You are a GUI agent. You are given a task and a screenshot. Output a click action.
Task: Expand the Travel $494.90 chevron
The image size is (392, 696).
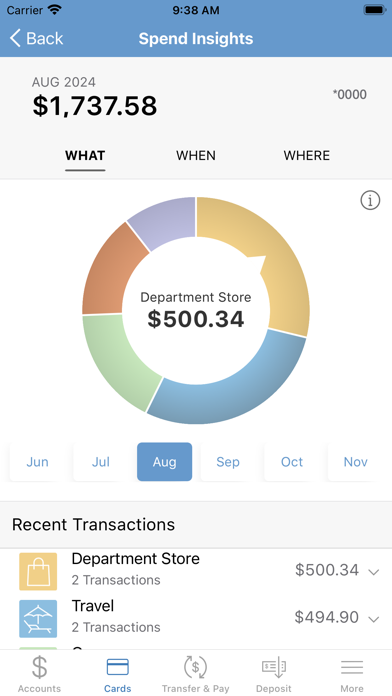coord(374,619)
